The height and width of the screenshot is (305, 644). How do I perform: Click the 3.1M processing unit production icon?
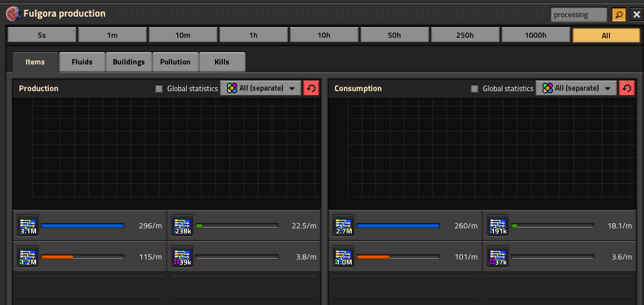point(27,226)
